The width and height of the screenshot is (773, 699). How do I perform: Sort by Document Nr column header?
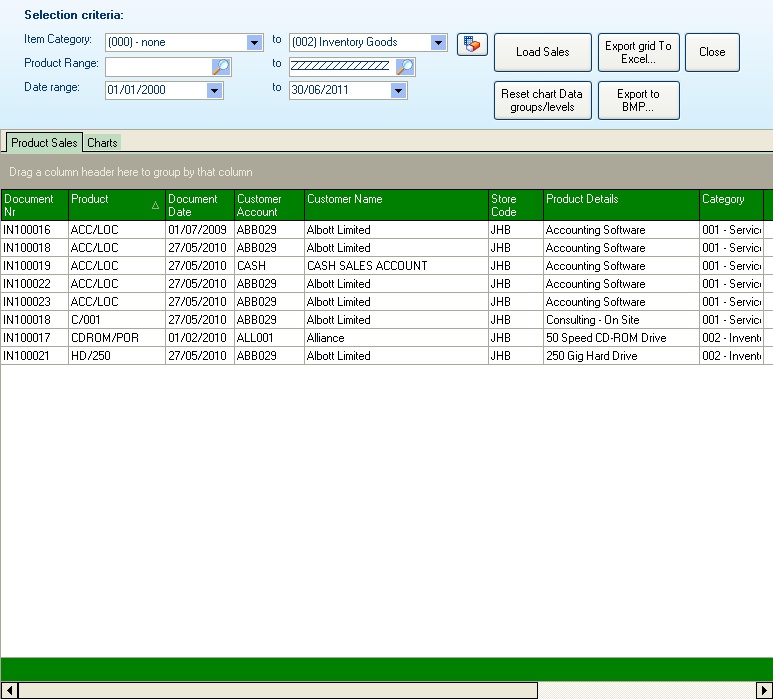pos(34,205)
